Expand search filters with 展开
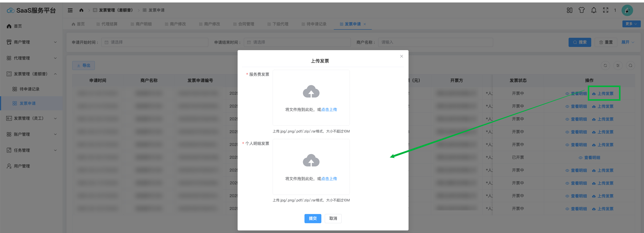Image resolution: width=644 pixels, height=233 pixels. [628, 42]
